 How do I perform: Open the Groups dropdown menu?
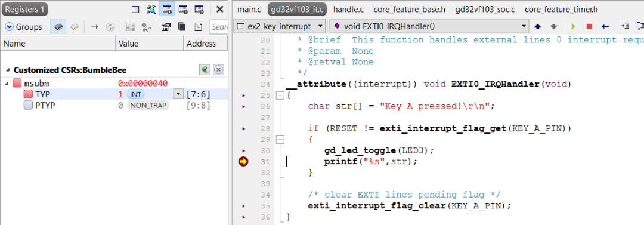click(24, 27)
